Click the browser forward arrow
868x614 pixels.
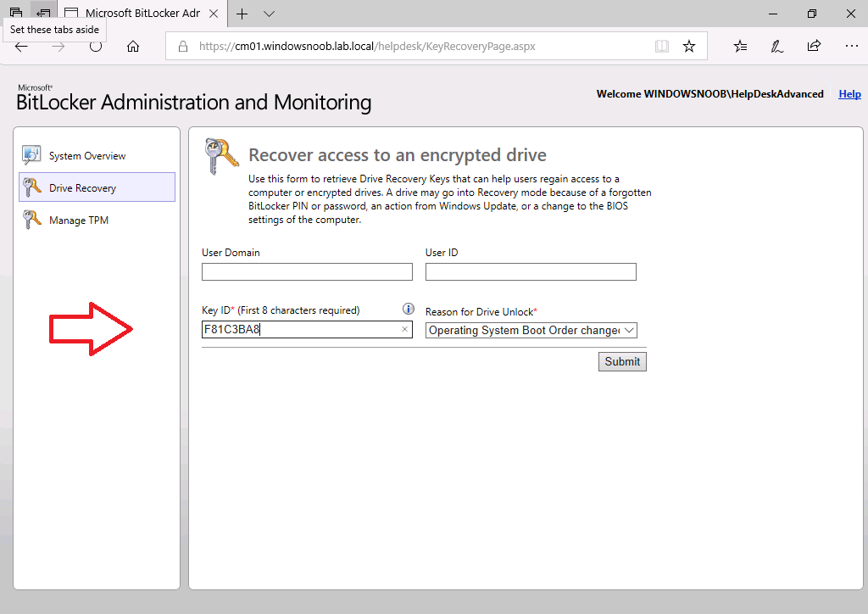pyautogui.click(x=58, y=47)
